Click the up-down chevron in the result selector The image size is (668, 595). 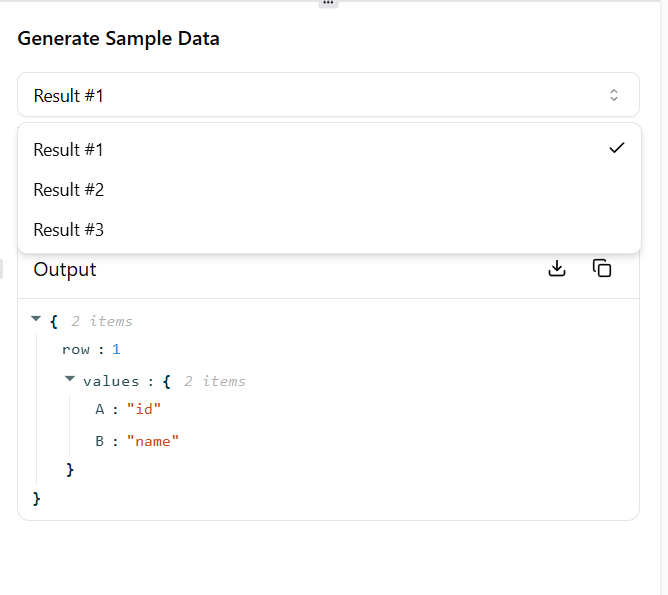pyautogui.click(x=614, y=96)
